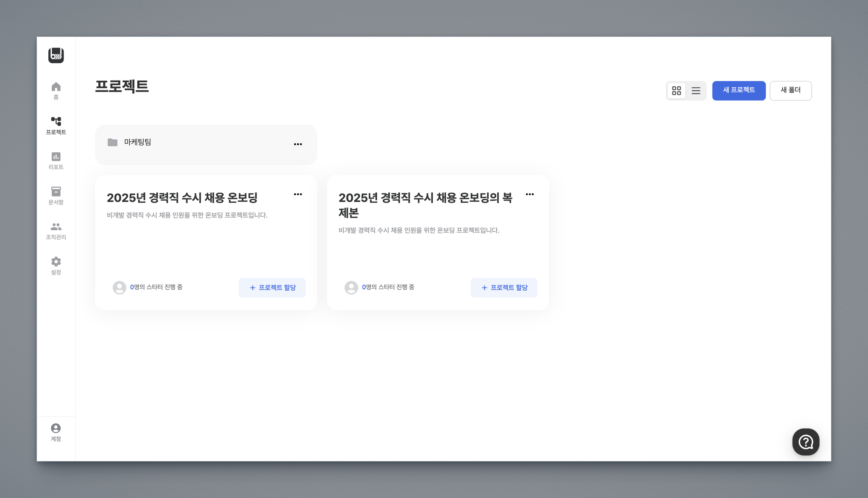The image size is (868, 498).
Task: Open 문서함 (Documents) in sidebar
Action: click(x=56, y=196)
